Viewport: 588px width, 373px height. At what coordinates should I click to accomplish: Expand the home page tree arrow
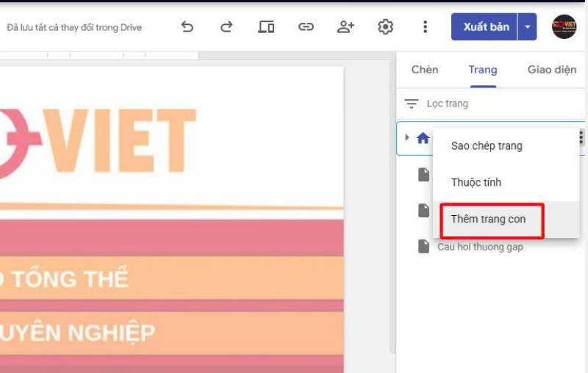[407, 137]
